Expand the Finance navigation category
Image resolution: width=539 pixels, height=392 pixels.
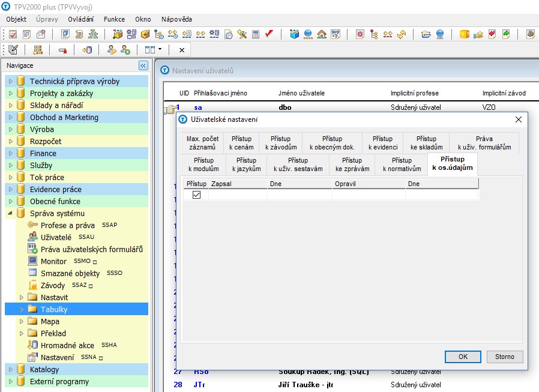10,153
